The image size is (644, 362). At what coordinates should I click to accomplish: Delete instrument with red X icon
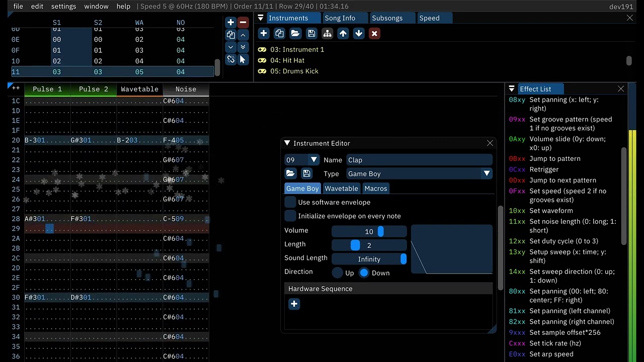(374, 34)
